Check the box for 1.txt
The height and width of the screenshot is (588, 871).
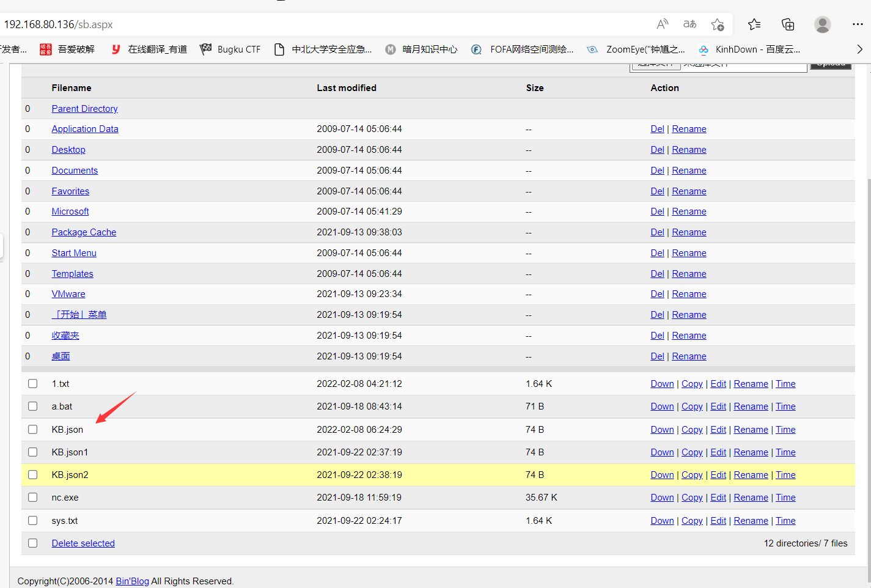(x=33, y=384)
